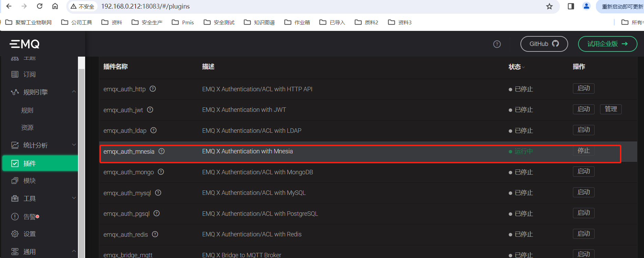Open GitHub link button

point(544,44)
